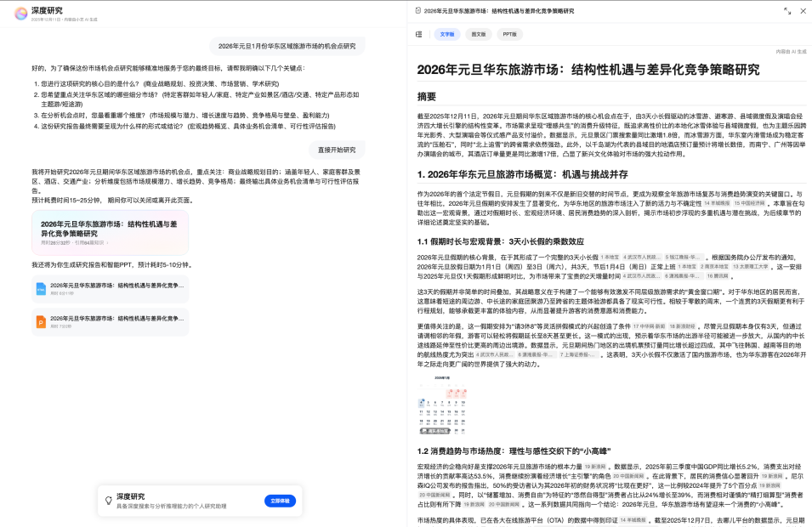
Task: Close the report panel with the X icon
Action: pyautogui.click(x=803, y=11)
